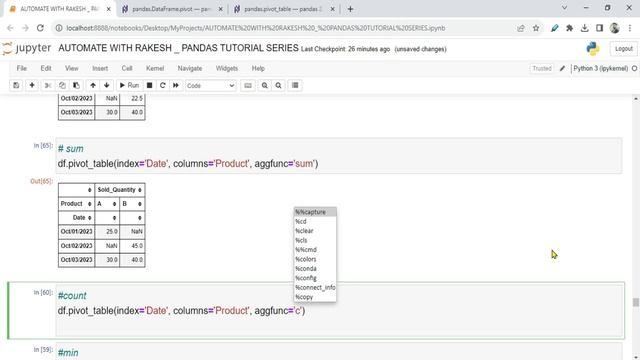The width and height of the screenshot is (640, 360).
Task: Copy selected cells icon in toolbar
Action: [62, 85]
